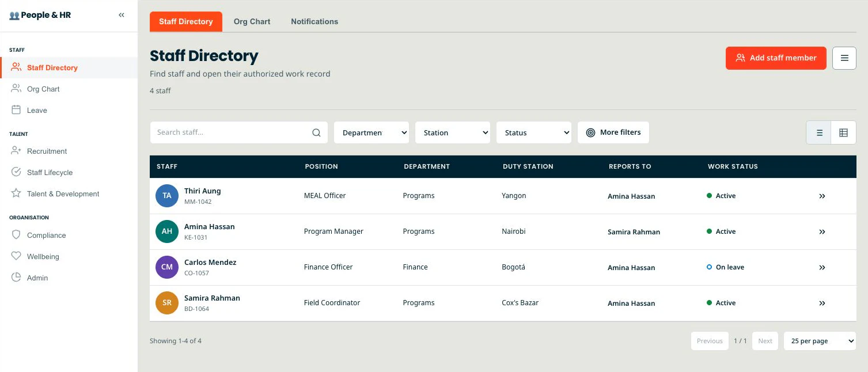
Task: Open Thiri Aung's record with chevron arrows
Action: pyautogui.click(x=822, y=196)
